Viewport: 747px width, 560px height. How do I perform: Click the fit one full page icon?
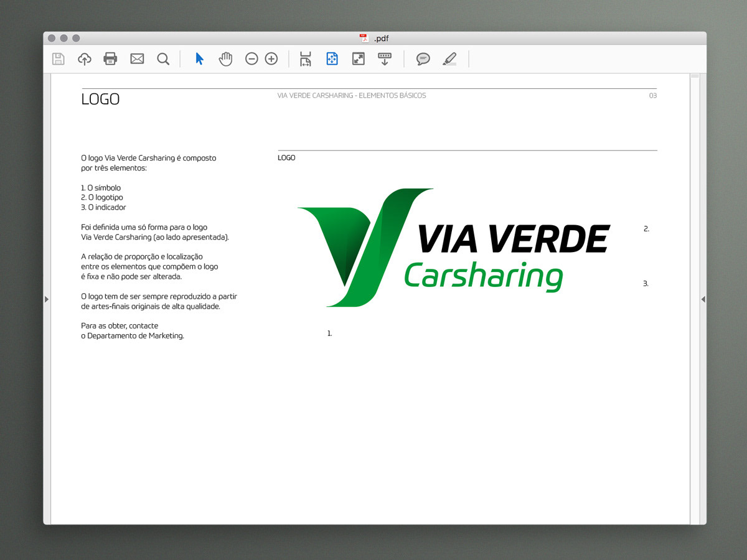pos(332,59)
